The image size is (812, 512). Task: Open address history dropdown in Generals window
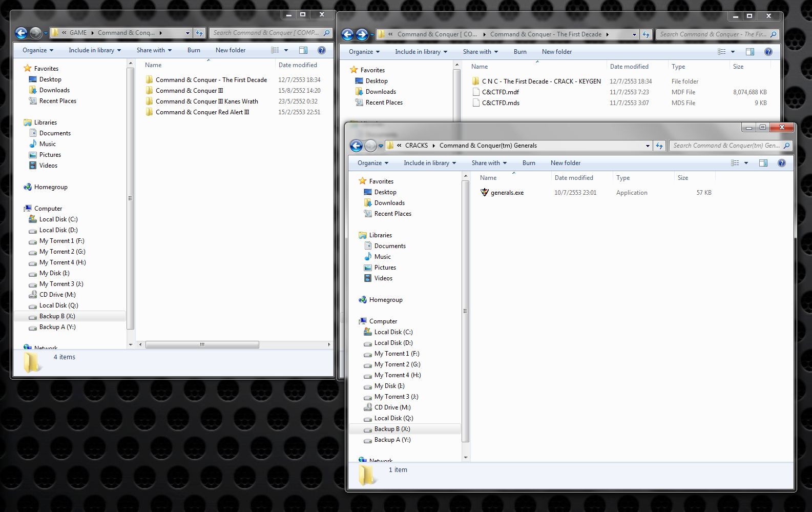tap(648, 146)
